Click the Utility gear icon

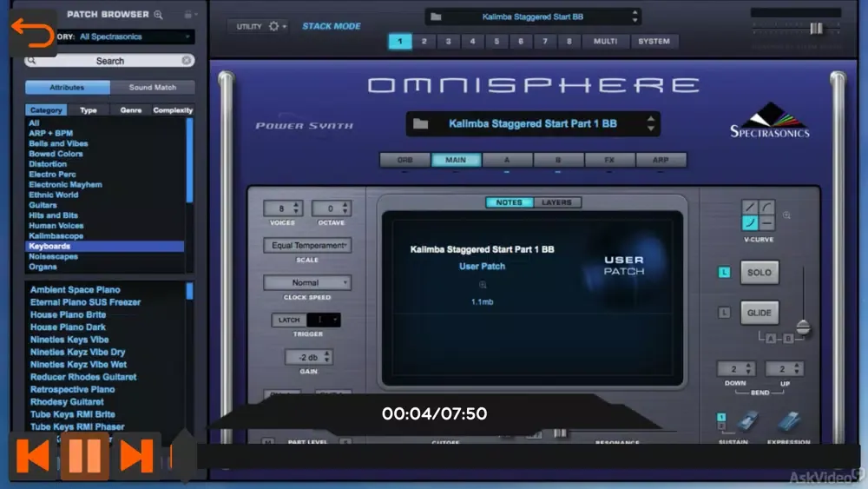pos(274,26)
